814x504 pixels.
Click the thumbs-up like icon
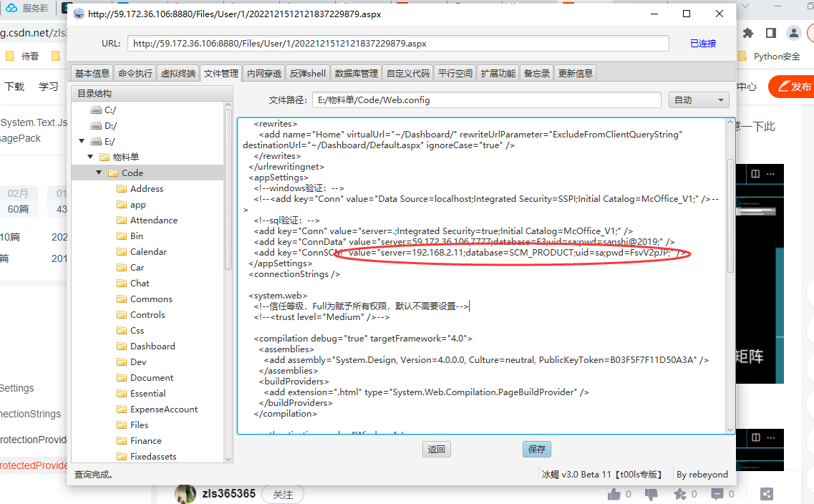614,493
